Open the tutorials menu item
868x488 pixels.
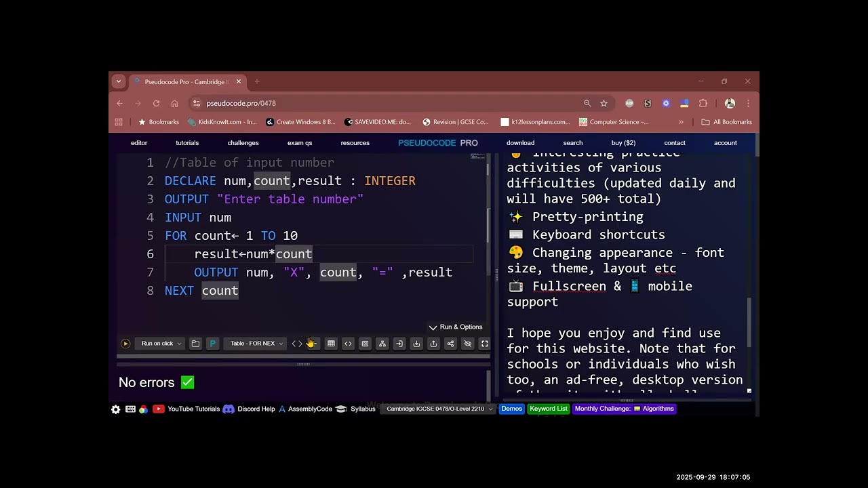(187, 143)
